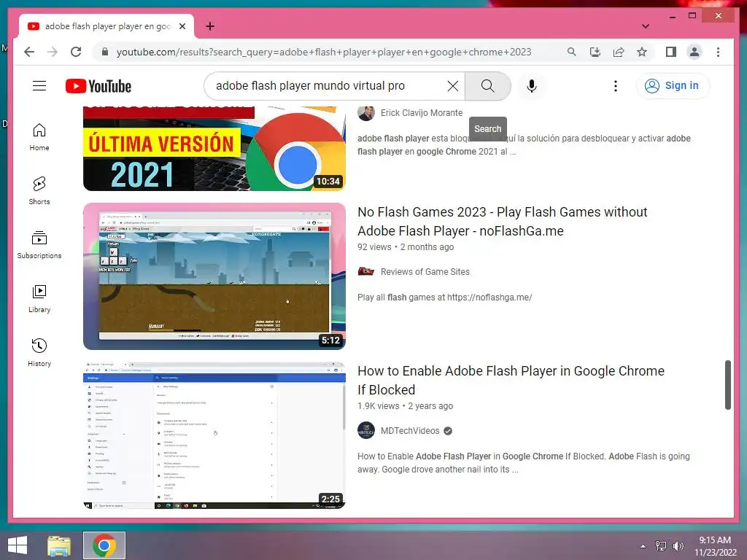Expand the tab search dropdown arrow
747x560 pixels.
pos(646,26)
